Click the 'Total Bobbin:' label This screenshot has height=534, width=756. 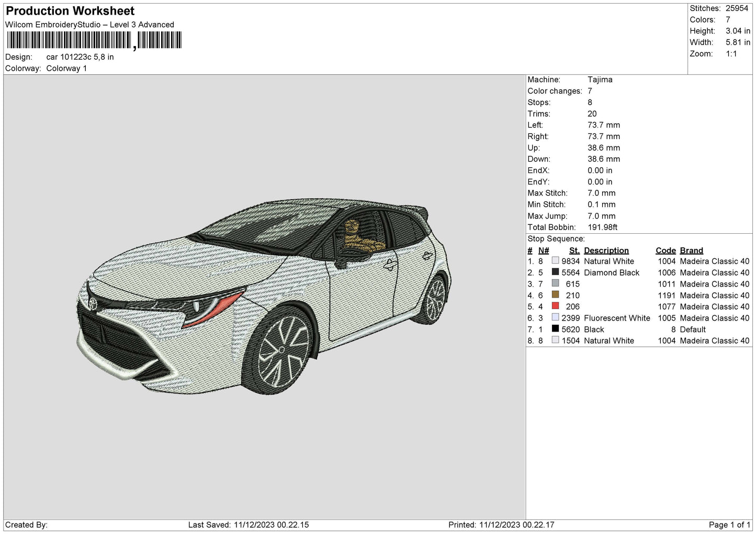(x=551, y=227)
